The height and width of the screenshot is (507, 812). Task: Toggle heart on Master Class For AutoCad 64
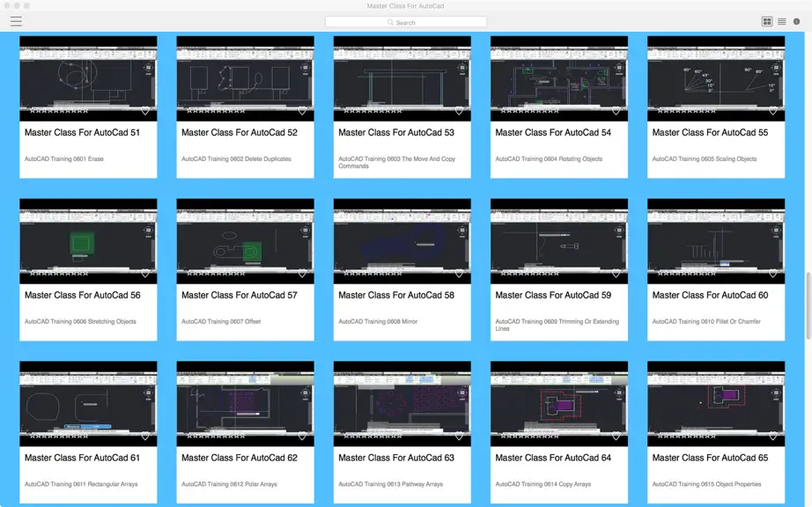click(616, 436)
